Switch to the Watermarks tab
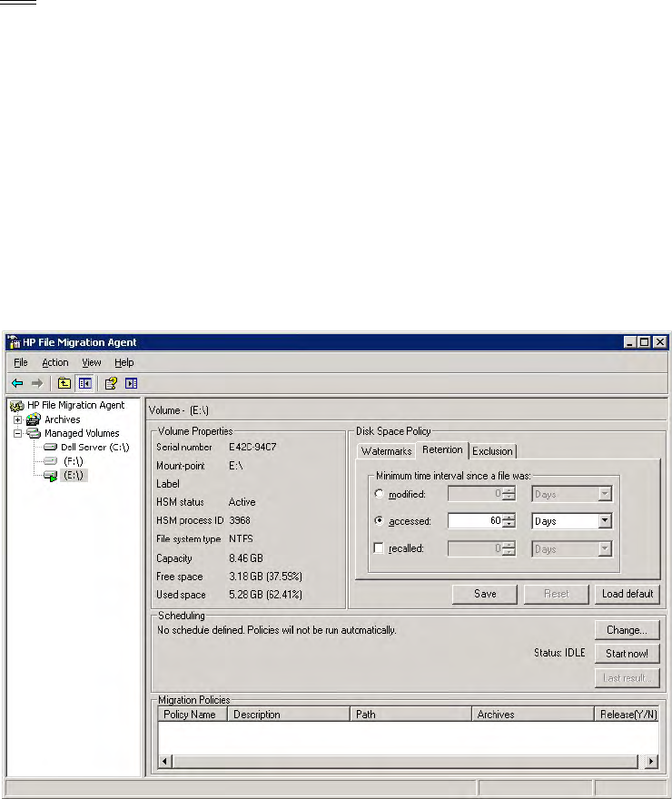This screenshot has height=799, width=672. pos(386,451)
